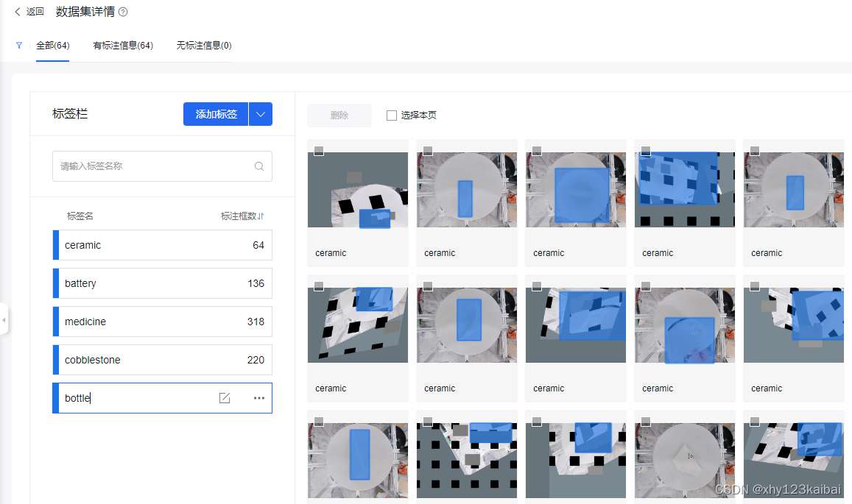Check the fourth image in row two
Screen dimensions: 852x504
click(x=646, y=286)
